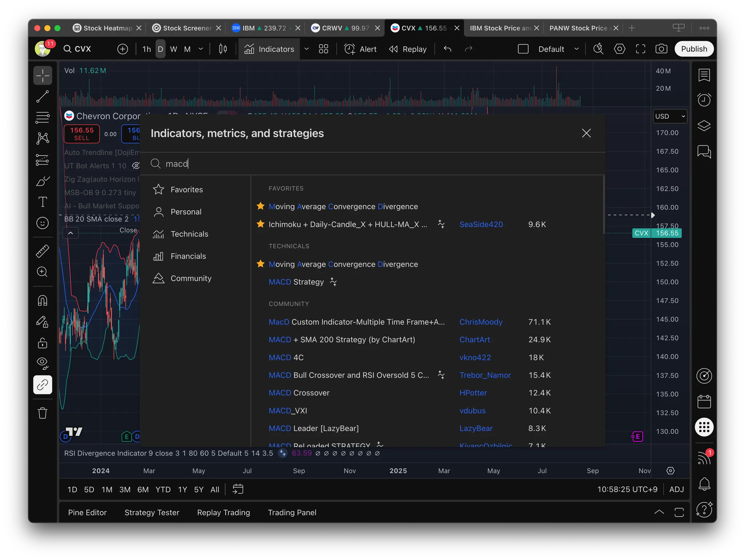This screenshot has height=560, width=745.
Task: Take a chart snapshot with camera icon
Action: click(x=661, y=49)
